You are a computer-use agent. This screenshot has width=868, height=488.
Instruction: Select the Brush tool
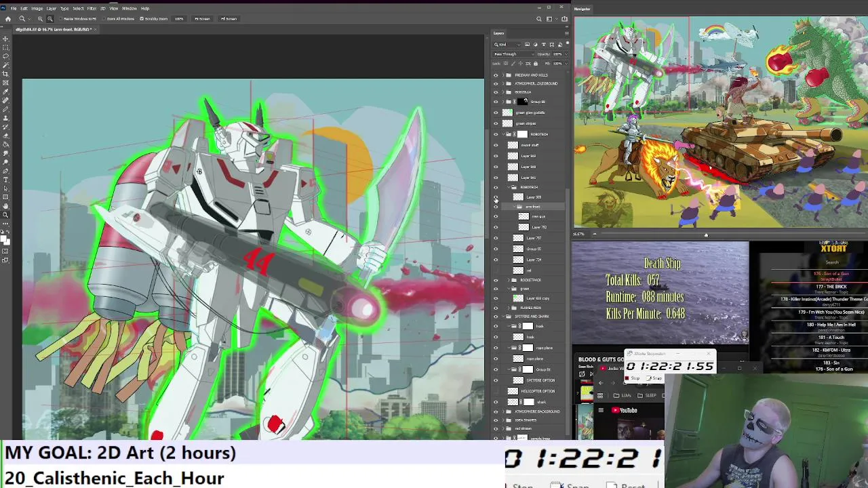point(5,109)
